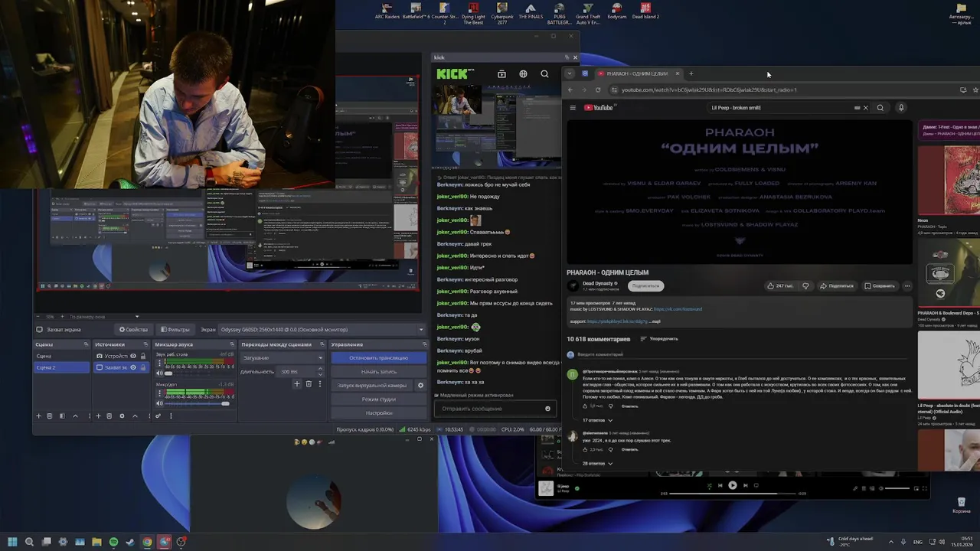Open the preview scaling dropdown in OBS
Image resolution: width=980 pixels, height=551 pixels.
click(x=103, y=316)
